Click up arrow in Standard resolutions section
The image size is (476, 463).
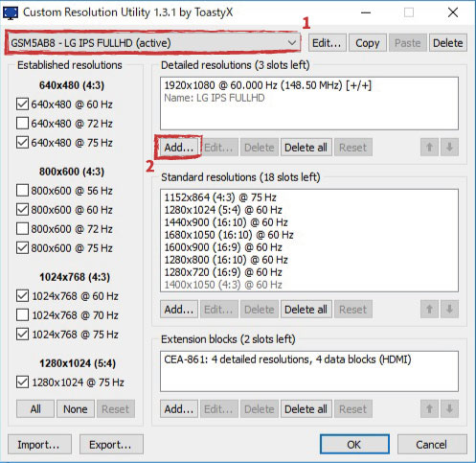(x=429, y=309)
